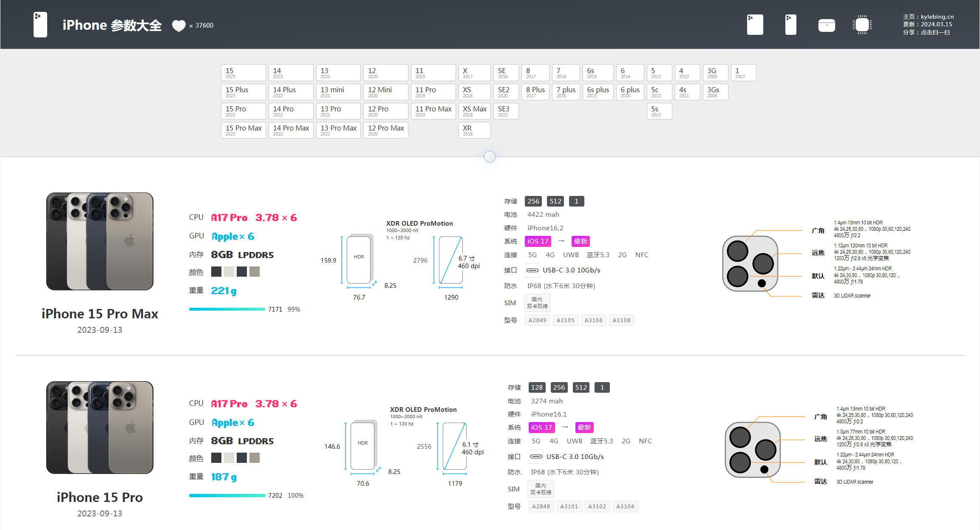Click the iPhone 15 Pro HDR phone outline
The width and height of the screenshot is (980, 530).
(x=363, y=445)
